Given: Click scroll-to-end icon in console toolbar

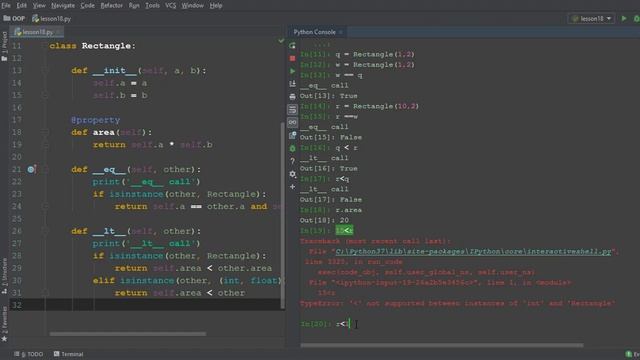Looking at the screenshot, I should (x=292, y=84).
